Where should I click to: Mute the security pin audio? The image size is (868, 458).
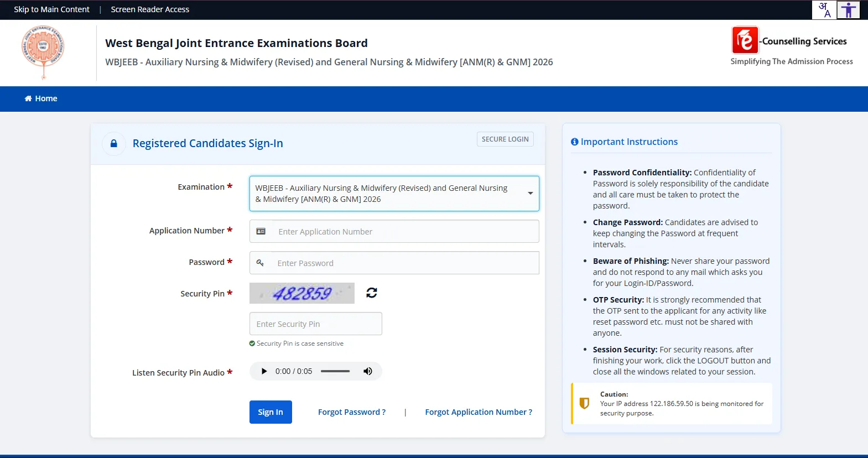(368, 371)
